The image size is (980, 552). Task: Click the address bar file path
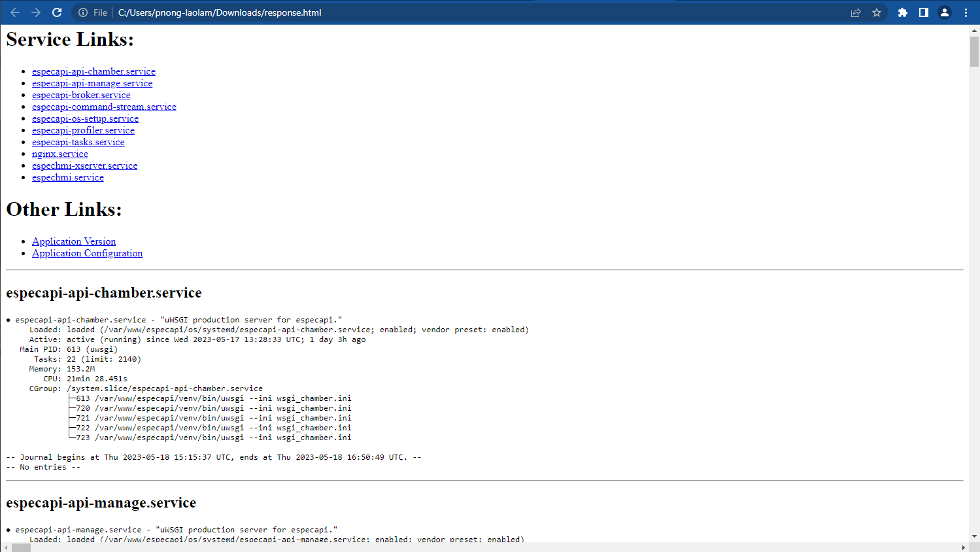[220, 12]
